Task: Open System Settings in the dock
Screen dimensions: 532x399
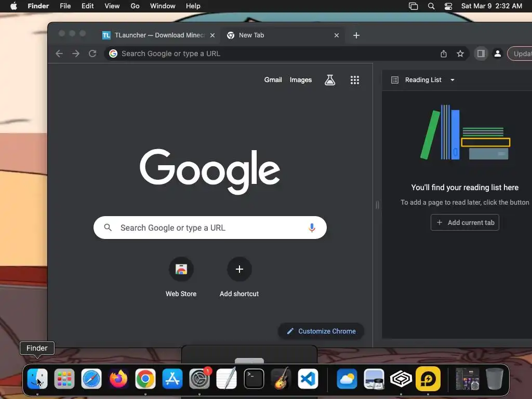Action: coord(199,379)
